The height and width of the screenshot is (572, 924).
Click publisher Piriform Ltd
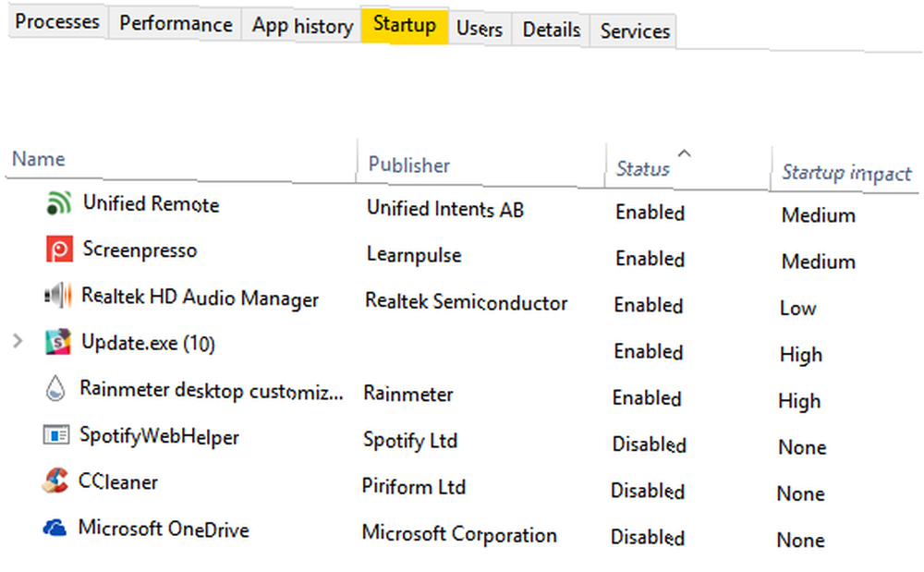414,487
